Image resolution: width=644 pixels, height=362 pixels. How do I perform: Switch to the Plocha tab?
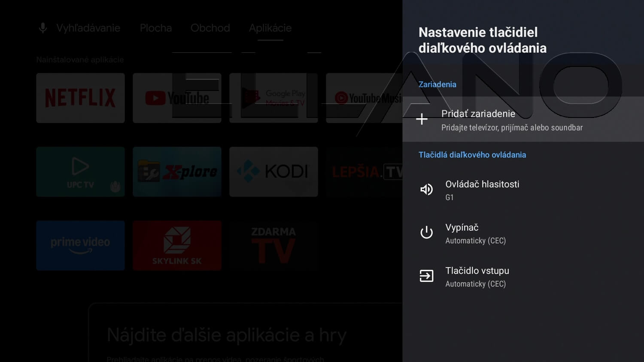156,28
